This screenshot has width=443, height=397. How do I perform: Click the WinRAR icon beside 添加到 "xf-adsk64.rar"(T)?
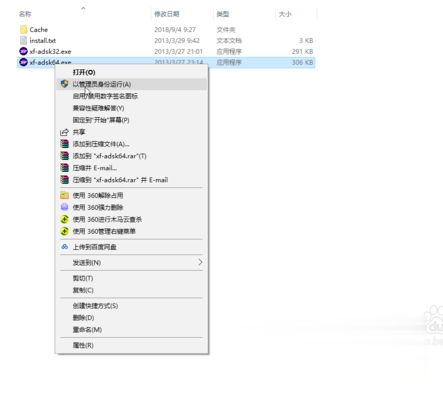click(x=64, y=156)
